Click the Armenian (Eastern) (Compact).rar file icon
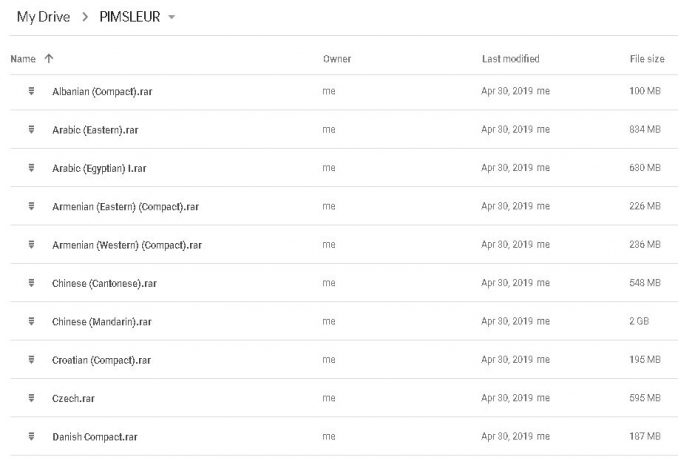 click(x=31, y=206)
